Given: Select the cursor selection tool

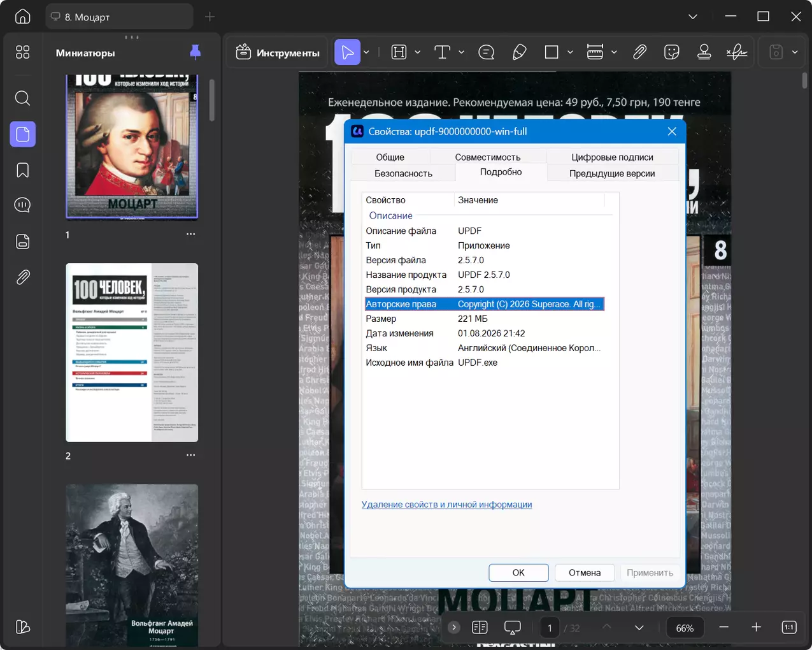Looking at the screenshot, I should point(348,52).
